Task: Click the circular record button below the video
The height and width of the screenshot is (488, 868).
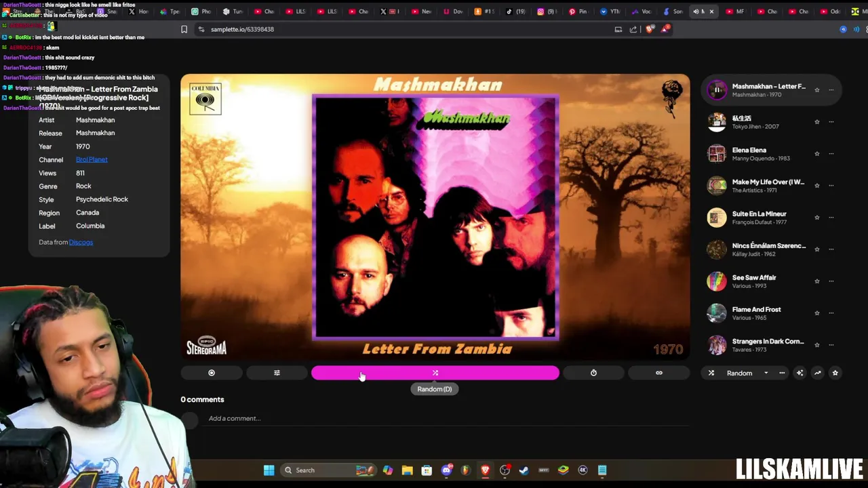Action: click(212, 373)
